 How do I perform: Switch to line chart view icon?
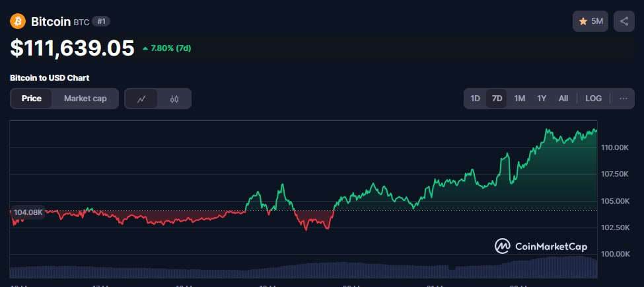(x=141, y=99)
